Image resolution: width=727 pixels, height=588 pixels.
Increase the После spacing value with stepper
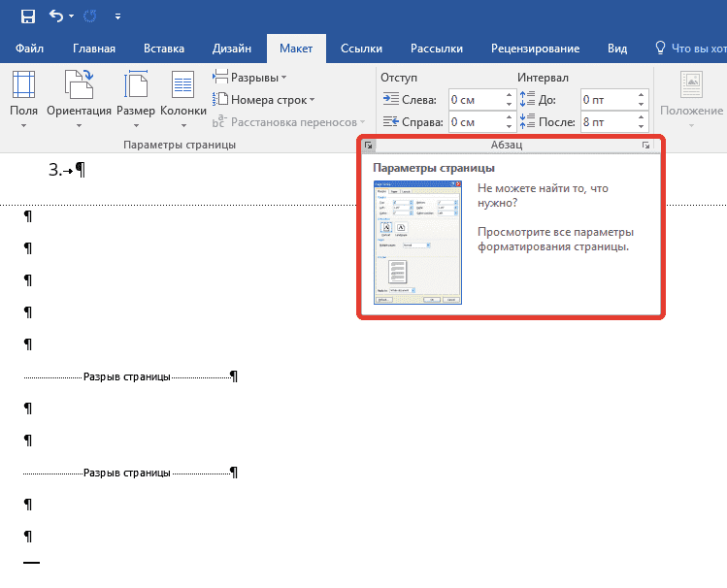pyautogui.click(x=641, y=116)
